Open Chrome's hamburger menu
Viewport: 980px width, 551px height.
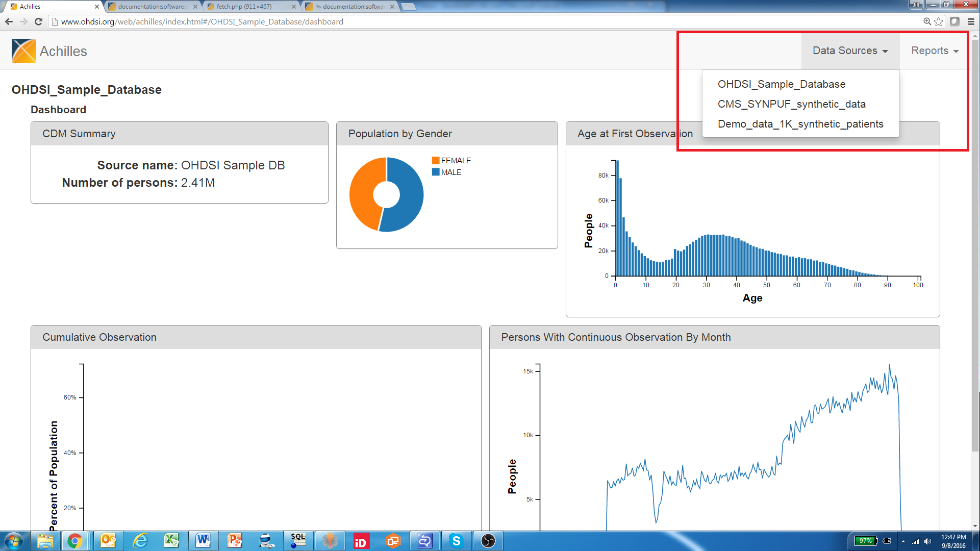coord(970,21)
